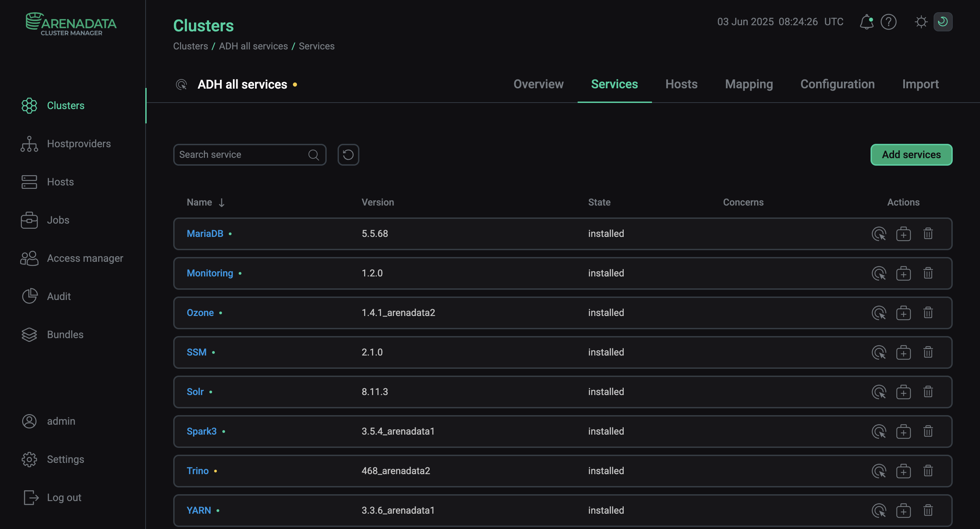Click the add-component icon in YARN row

903,510
